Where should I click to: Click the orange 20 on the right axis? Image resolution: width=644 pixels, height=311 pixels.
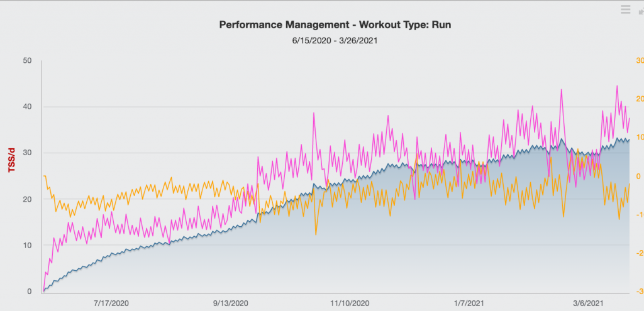click(639, 99)
